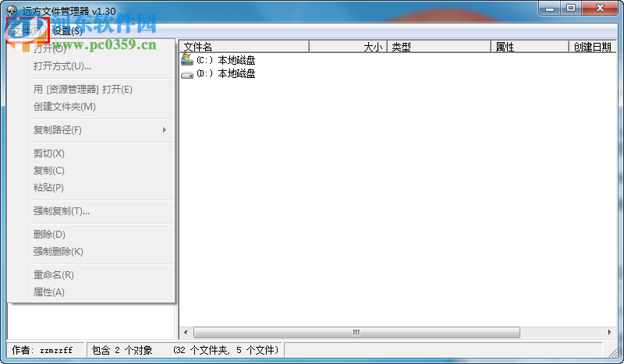Expand the 复制路径(F) submenu arrow
The image size is (624, 364).
165,130
